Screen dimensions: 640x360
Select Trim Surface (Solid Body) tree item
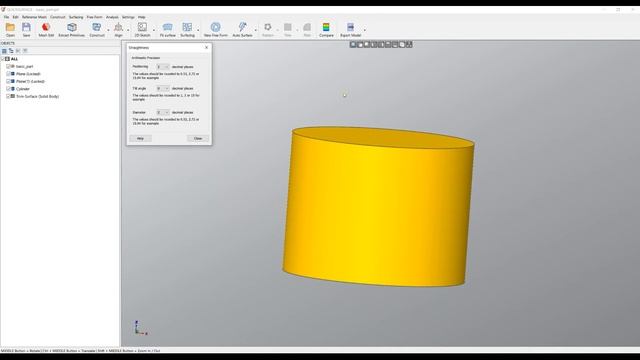(x=38, y=96)
